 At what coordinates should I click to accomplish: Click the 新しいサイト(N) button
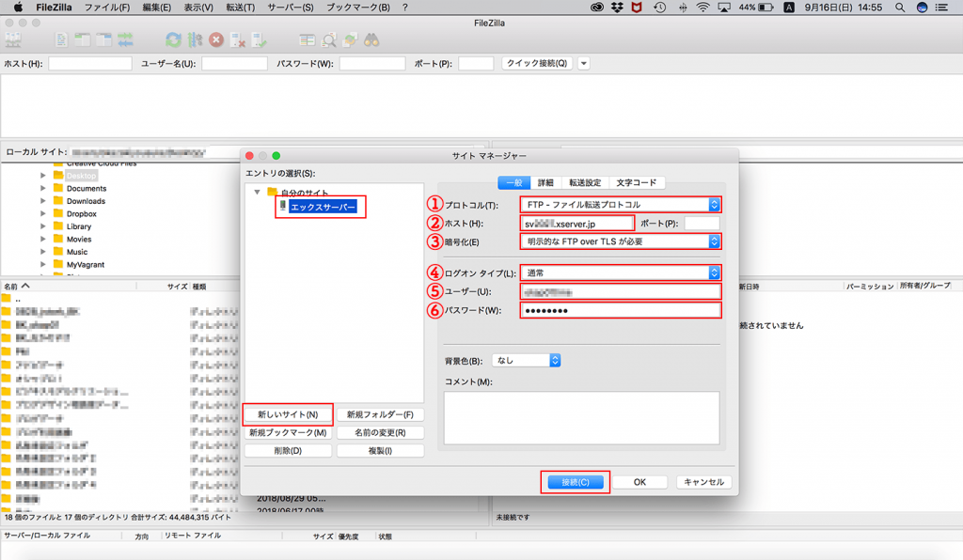click(x=288, y=414)
